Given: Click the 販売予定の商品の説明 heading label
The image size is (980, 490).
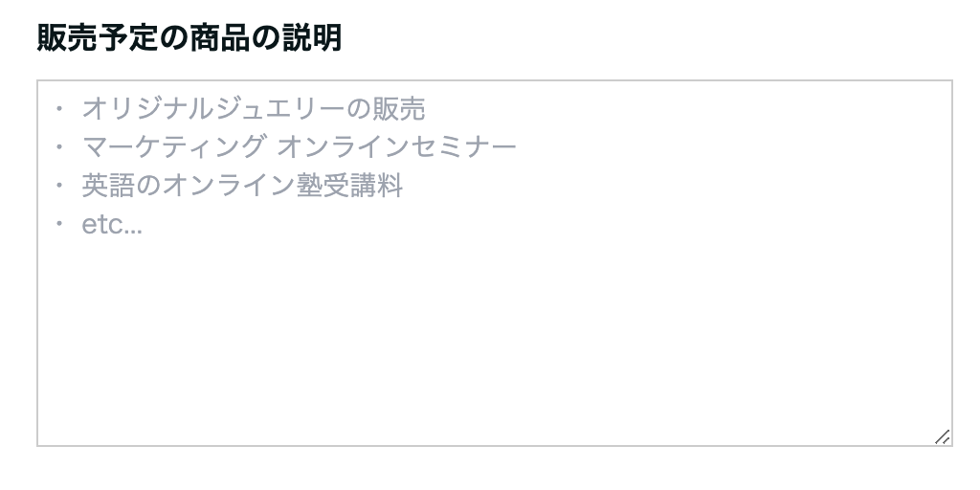Looking at the screenshot, I should coord(189,38).
